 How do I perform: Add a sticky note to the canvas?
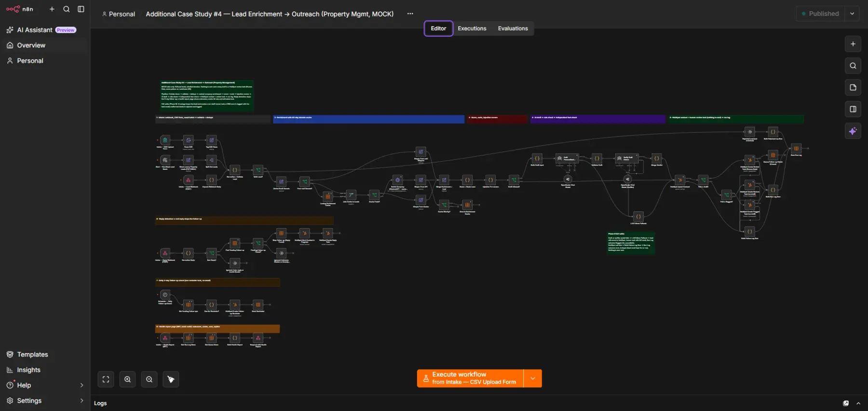(x=853, y=87)
